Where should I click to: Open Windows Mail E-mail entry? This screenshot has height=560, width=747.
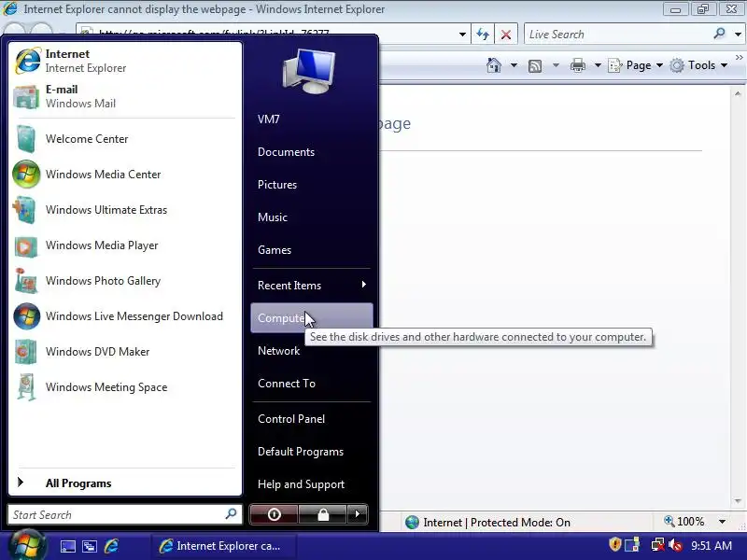[x=125, y=97]
